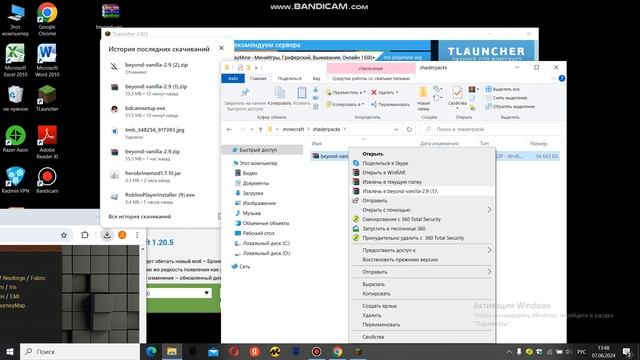
Task: Click the Copy icon in Explorer ribbon
Action: tap(280, 93)
